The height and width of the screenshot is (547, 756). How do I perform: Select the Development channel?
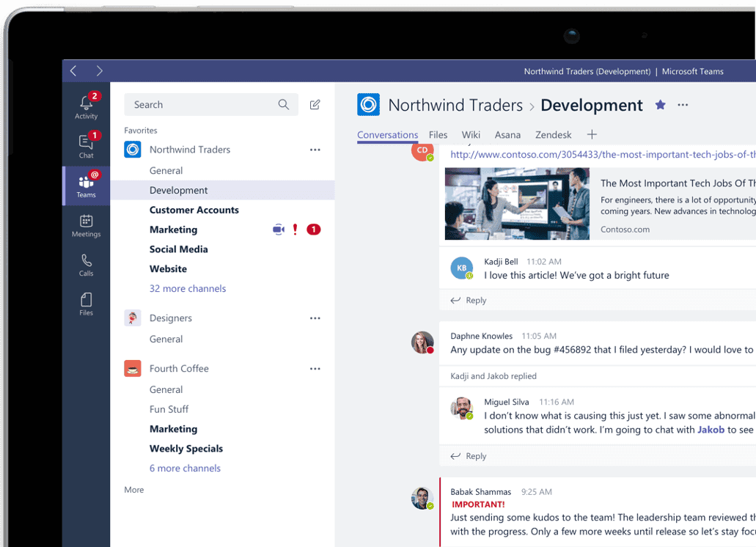coord(222,191)
